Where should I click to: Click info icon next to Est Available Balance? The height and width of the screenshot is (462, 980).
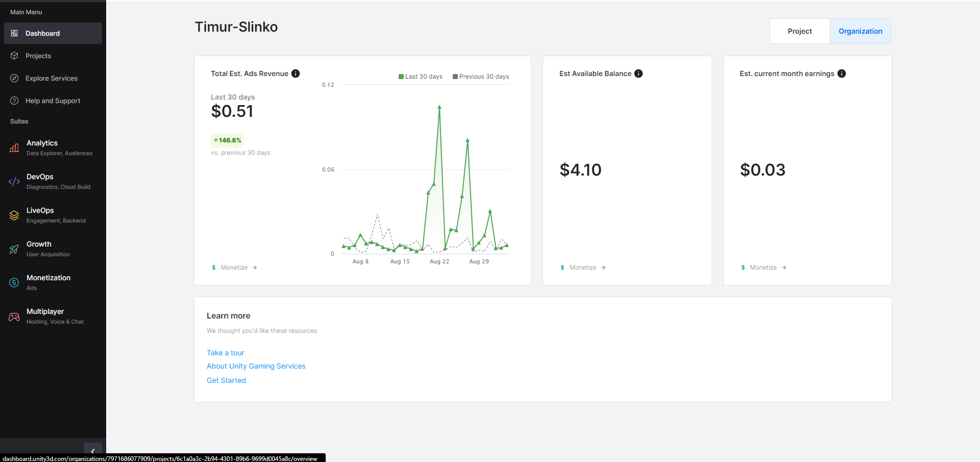(639, 74)
